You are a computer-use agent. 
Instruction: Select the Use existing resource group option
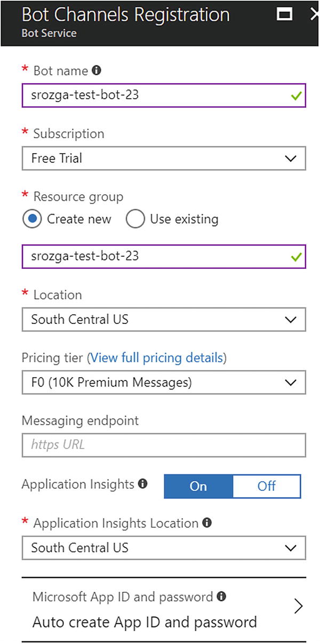135,219
